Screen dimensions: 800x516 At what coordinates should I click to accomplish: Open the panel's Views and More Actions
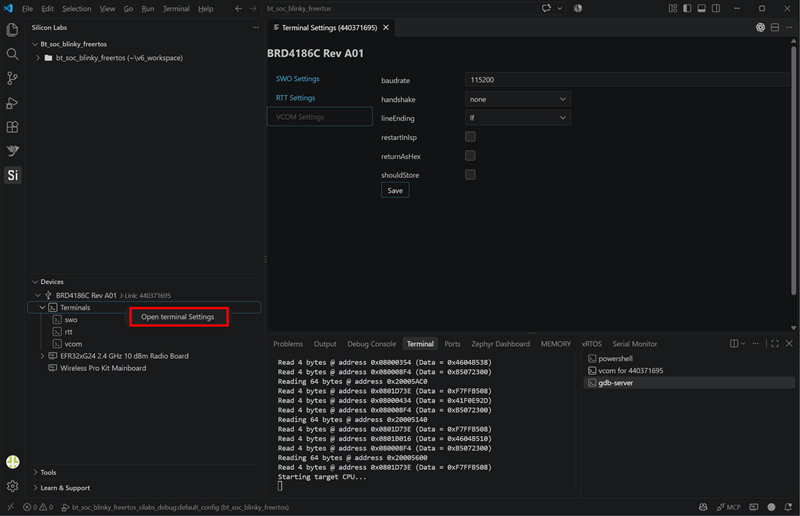click(756, 343)
